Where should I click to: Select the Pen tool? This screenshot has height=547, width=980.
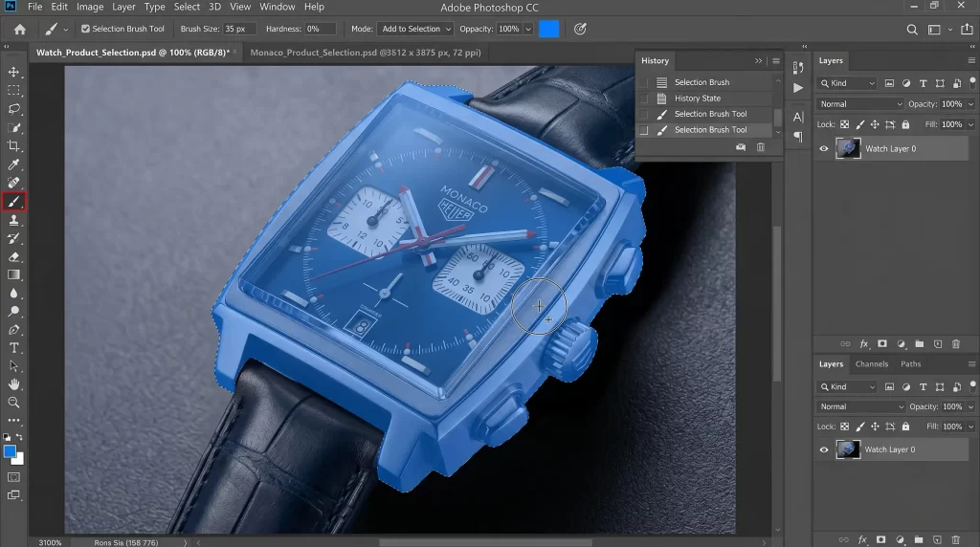pyautogui.click(x=13, y=330)
